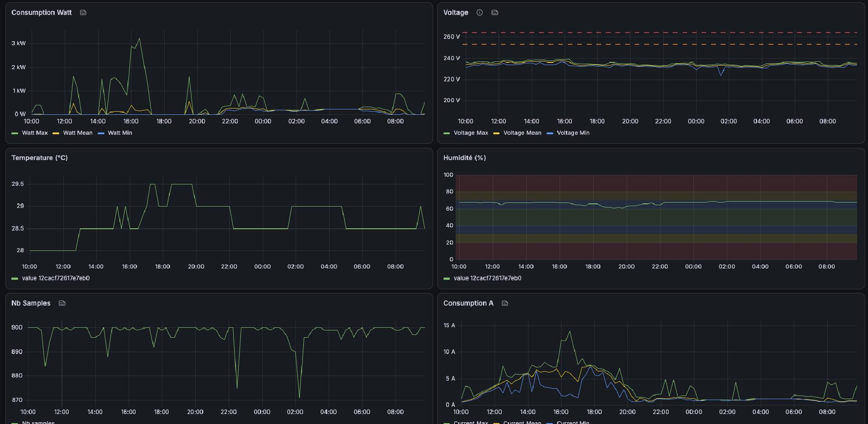Click the 870 samples axis label
Image resolution: width=868 pixels, height=424 pixels.
(x=17, y=400)
